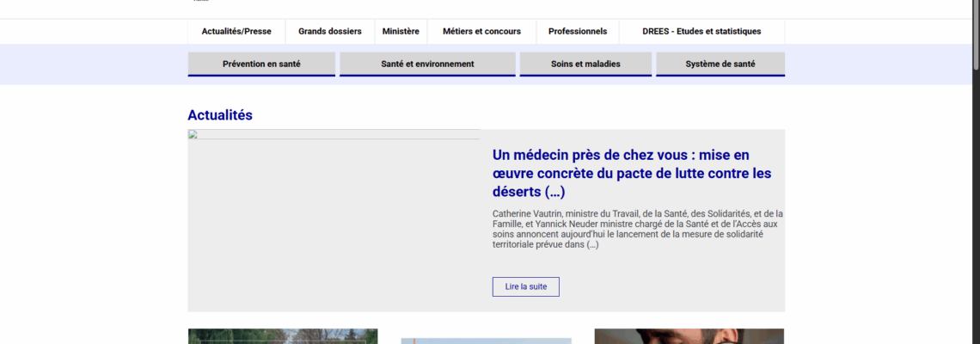Click the page vertical scrollbar thumb

pyautogui.click(x=976, y=34)
